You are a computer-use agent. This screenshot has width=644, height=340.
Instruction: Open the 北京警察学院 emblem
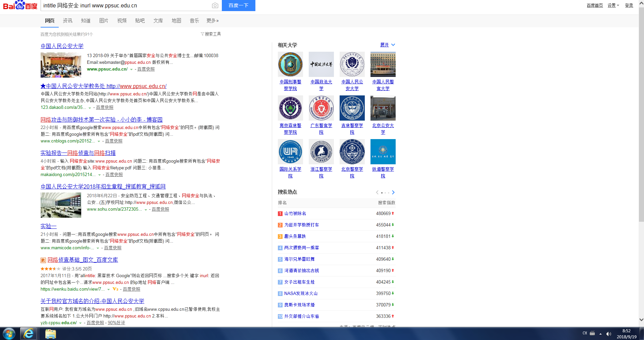click(352, 152)
